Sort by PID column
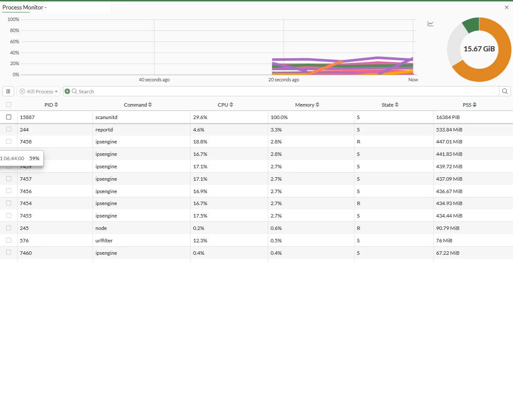The height and width of the screenshot is (420, 513). click(x=51, y=104)
